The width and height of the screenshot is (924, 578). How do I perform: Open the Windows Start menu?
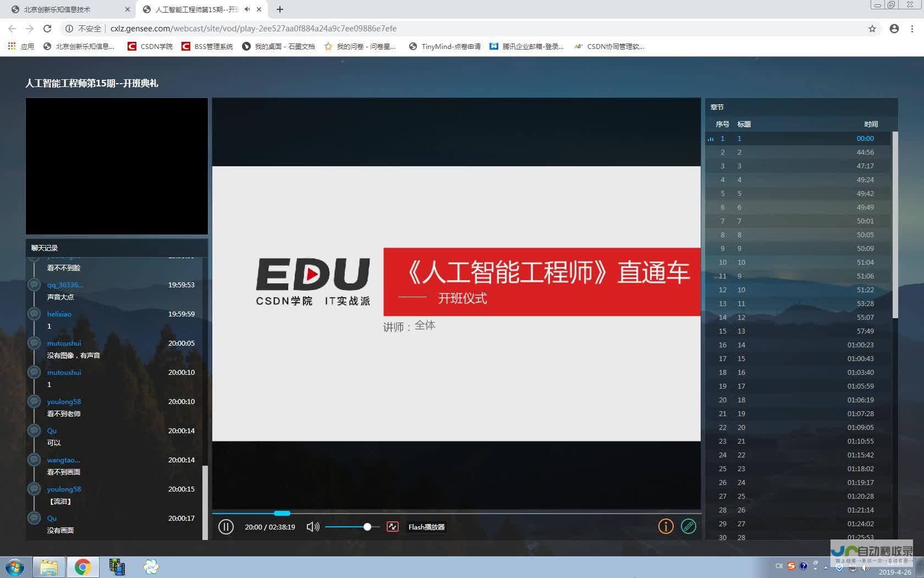(x=15, y=567)
